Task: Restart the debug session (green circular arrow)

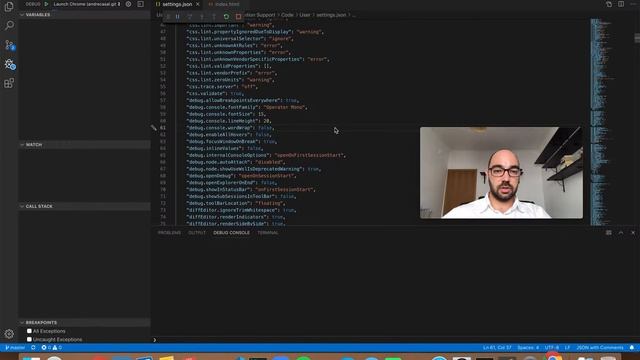Action: (x=226, y=16)
